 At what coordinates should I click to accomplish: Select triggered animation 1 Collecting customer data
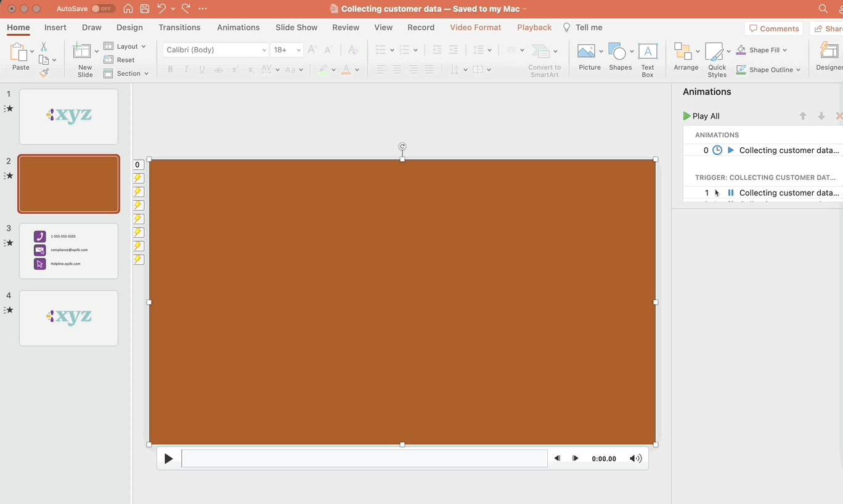click(763, 193)
